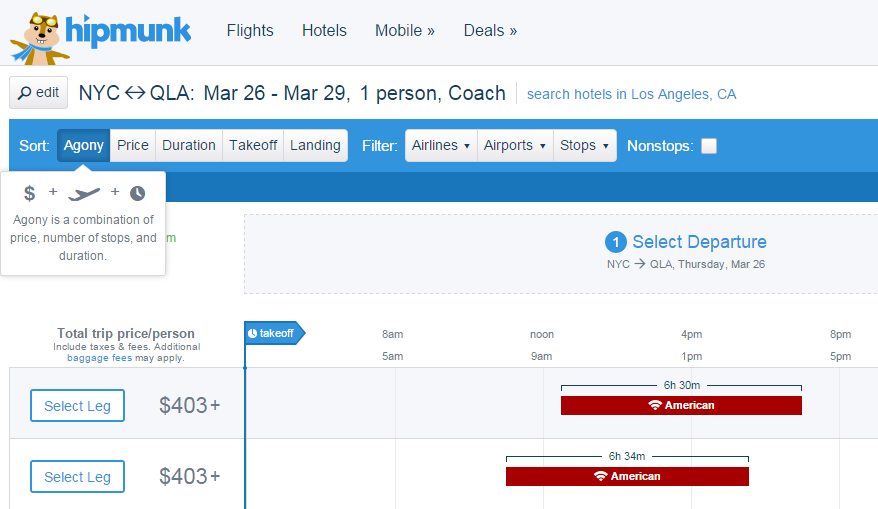Image resolution: width=878 pixels, height=509 pixels.
Task: Click the wifi icon on 6h 30m American flight
Action: 655,405
